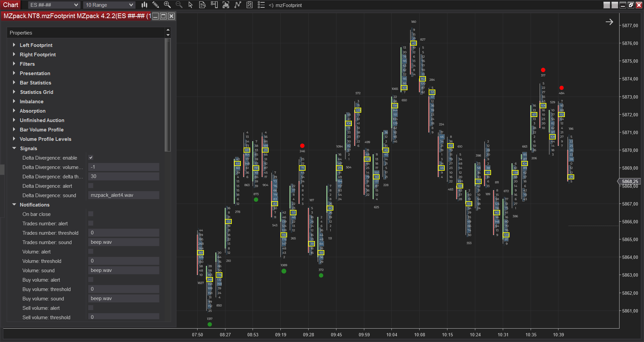The width and height of the screenshot is (644, 342).
Task: Collapse the Signals section
Action: pos(14,148)
